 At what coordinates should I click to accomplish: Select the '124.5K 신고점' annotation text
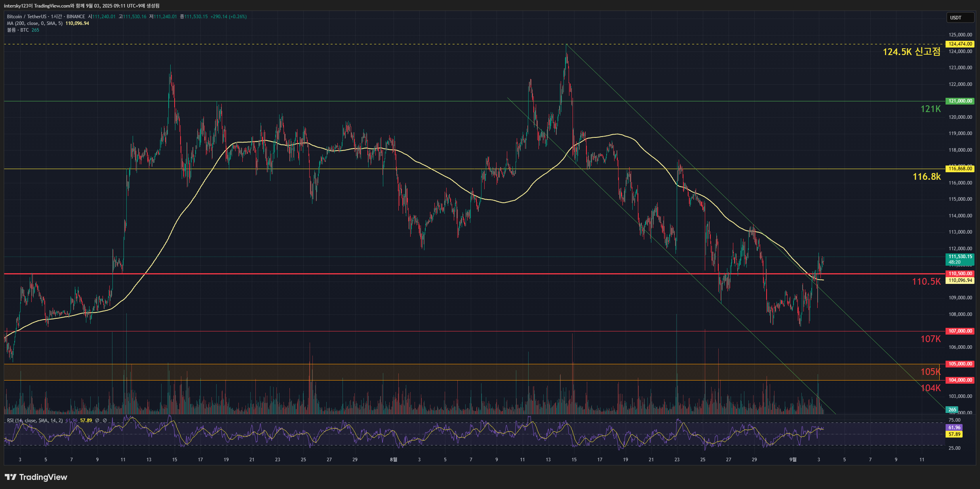click(911, 52)
